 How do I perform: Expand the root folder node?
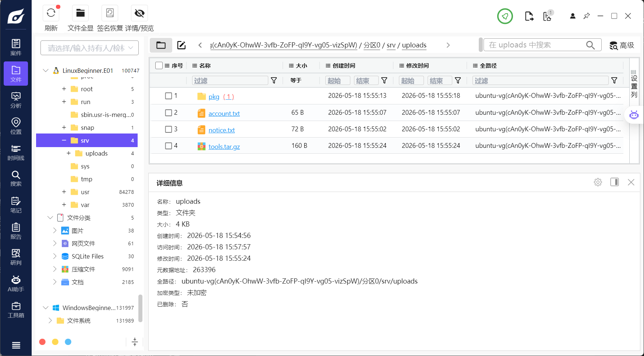point(64,89)
